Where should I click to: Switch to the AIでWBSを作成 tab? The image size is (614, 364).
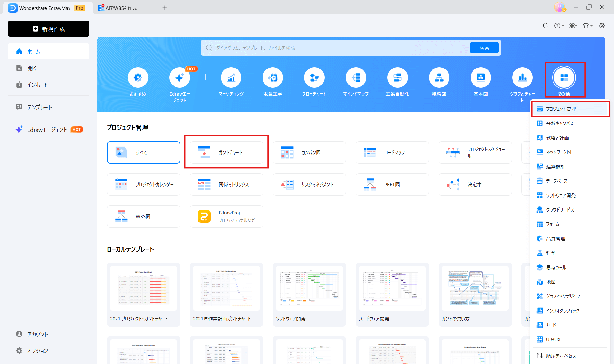[121, 8]
